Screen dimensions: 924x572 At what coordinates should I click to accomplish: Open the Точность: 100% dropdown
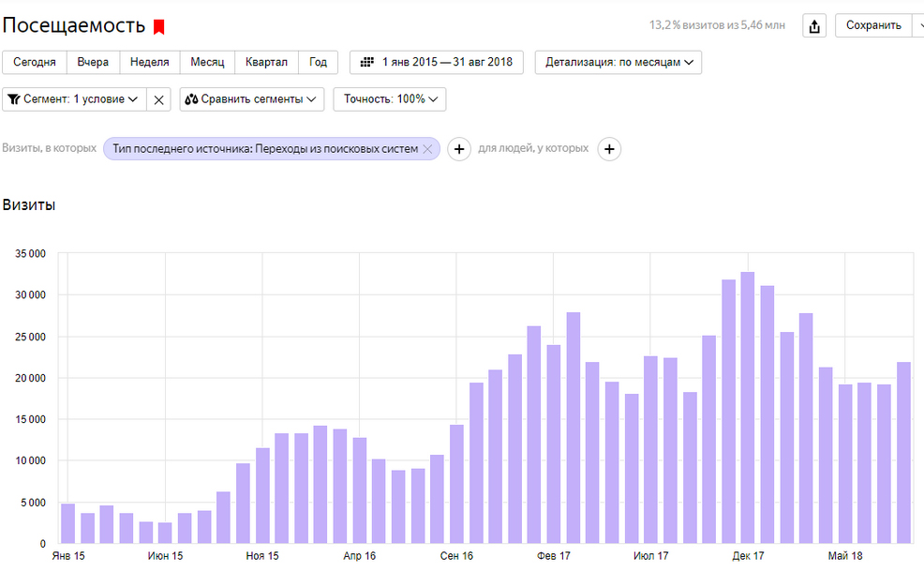390,99
